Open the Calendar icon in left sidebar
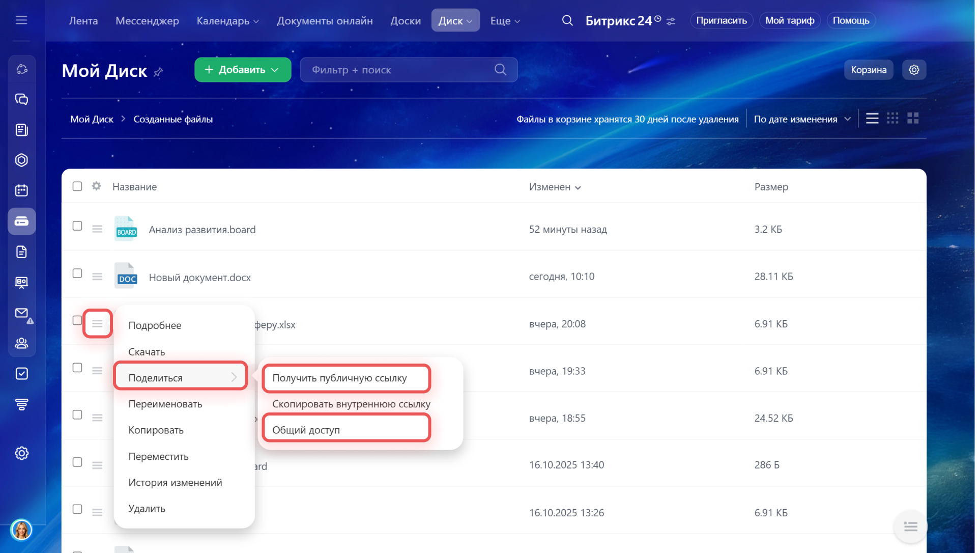The image size is (980, 553). [21, 190]
